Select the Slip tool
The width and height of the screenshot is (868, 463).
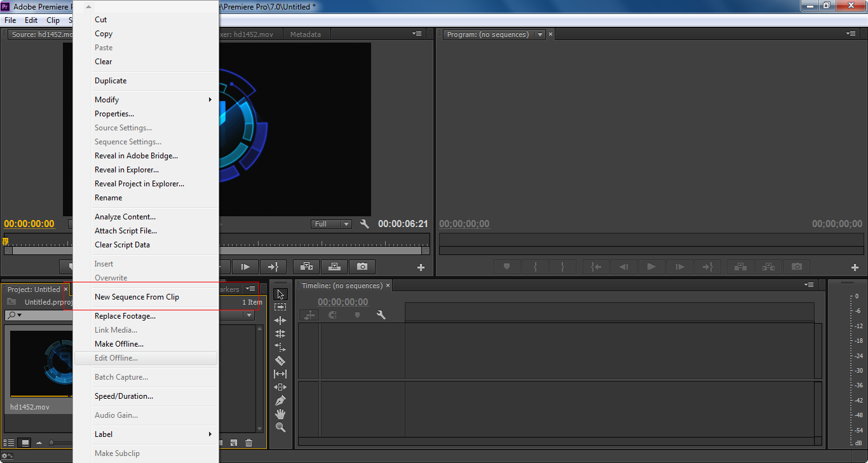pos(280,374)
